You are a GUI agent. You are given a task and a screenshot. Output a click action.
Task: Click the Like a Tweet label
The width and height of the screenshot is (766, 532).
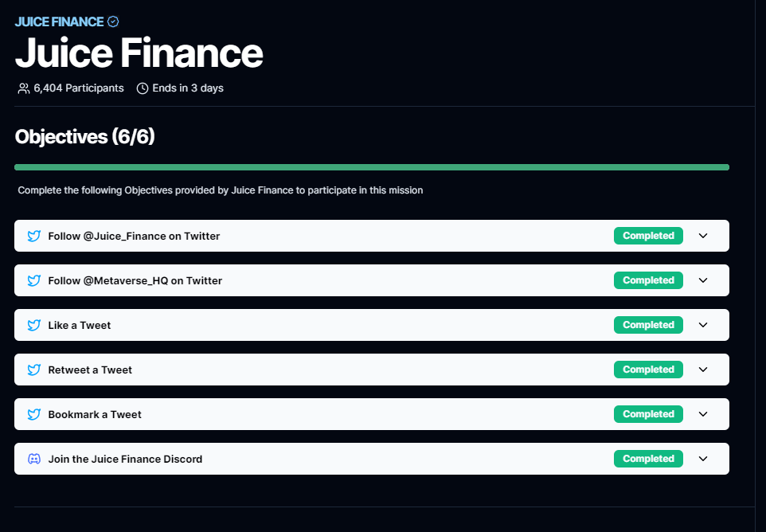(79, 326)
